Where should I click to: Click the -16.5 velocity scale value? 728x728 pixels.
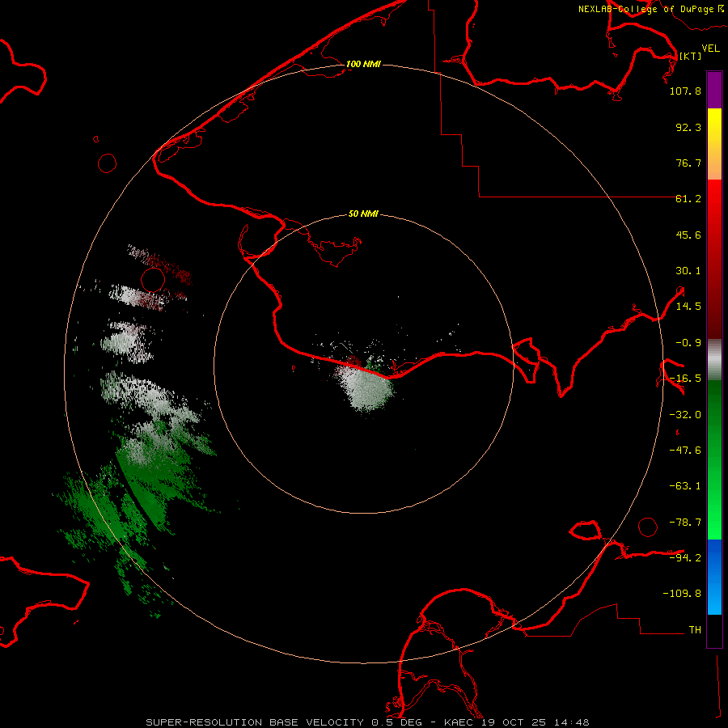685,379
